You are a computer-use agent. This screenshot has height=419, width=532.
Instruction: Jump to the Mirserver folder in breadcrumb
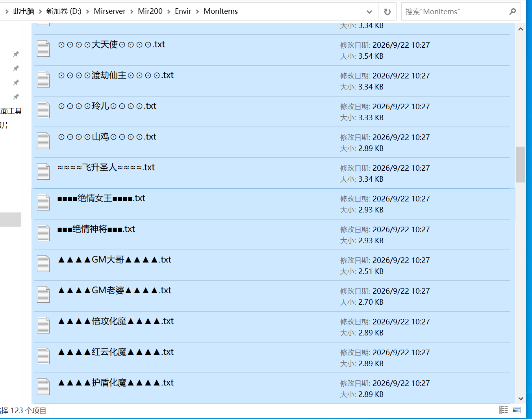[x=109, y=11]
